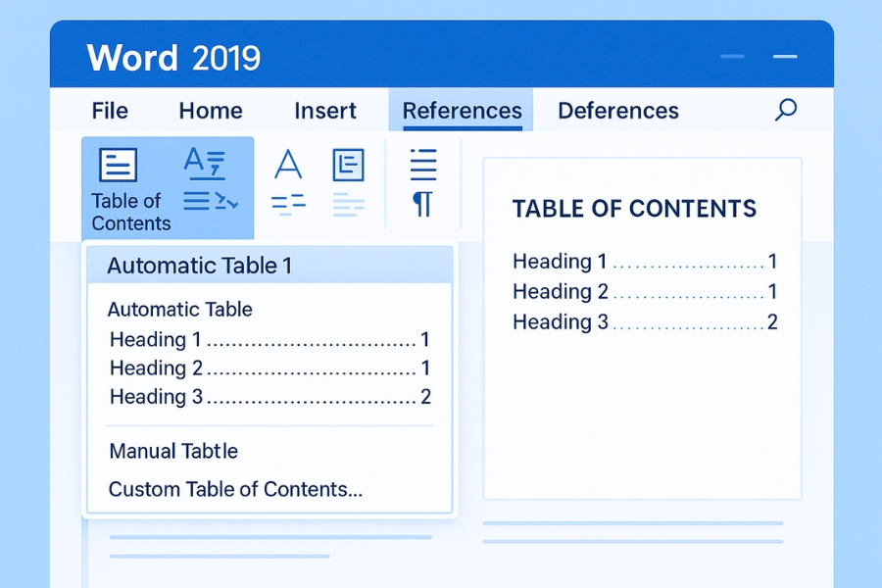Viewport: 882px width, 588px height.
Task: Click the bulleted list icon
Action: (x=422, y=165)
